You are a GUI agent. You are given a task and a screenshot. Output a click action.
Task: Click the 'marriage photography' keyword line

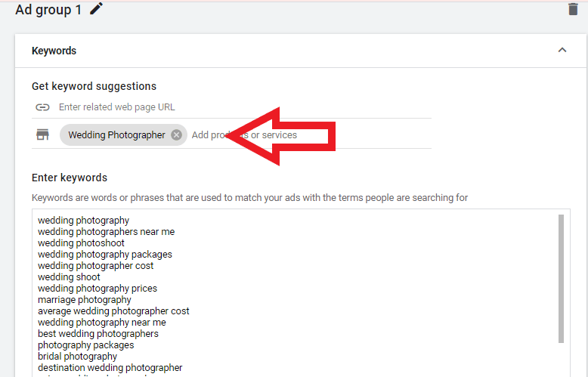[84, 300]
